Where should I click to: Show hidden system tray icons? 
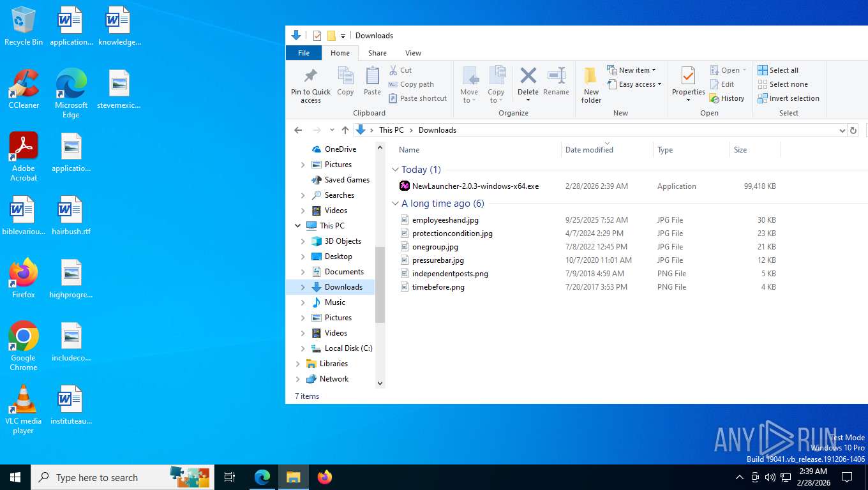[740, 477]
